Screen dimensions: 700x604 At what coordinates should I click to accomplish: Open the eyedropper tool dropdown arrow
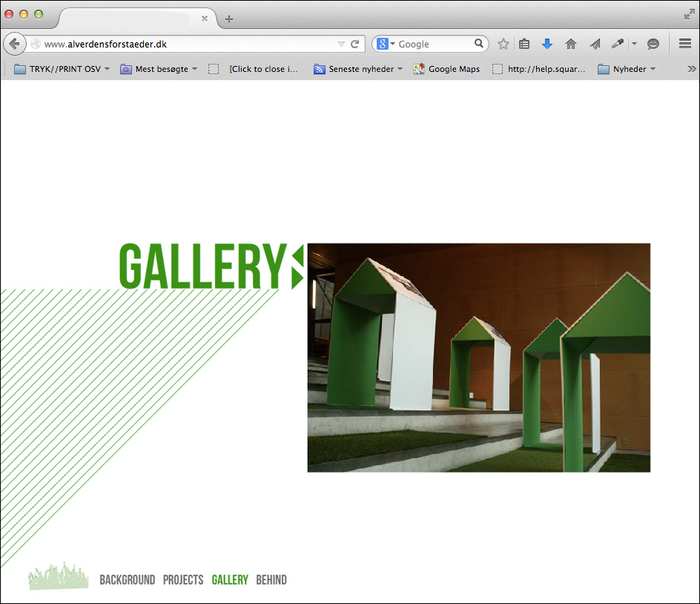(x=635, y=44)
